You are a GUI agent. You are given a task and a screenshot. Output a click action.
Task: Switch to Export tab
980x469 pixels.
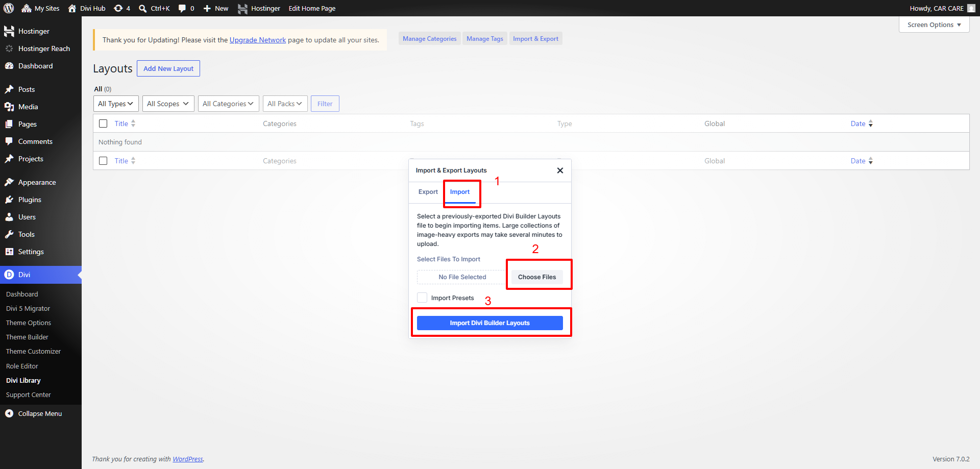tap(428, 192)
